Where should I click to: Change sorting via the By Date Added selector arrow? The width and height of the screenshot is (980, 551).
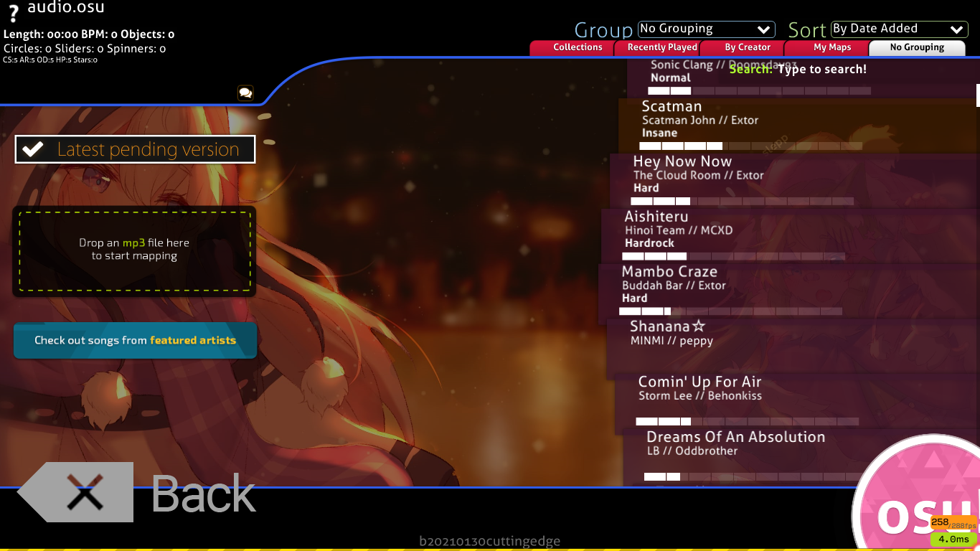[x=956, y=29]
